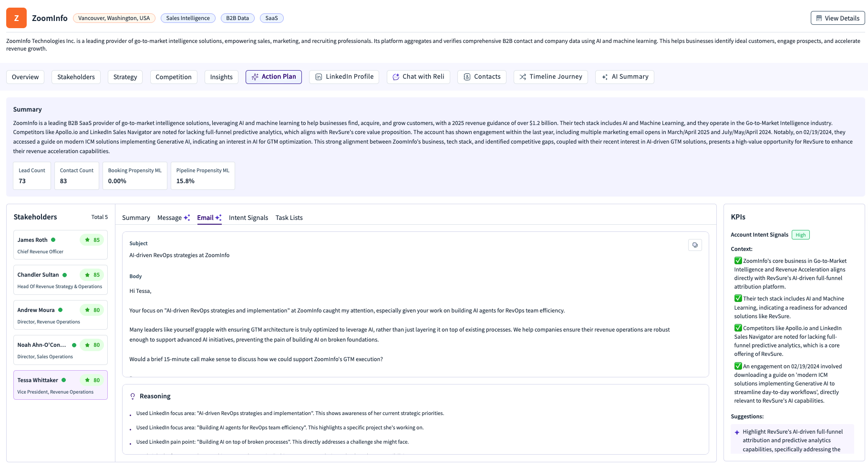The image size is (868, 468).
Task: Select the Action Plan tab
Action: [x=274, y=77]
